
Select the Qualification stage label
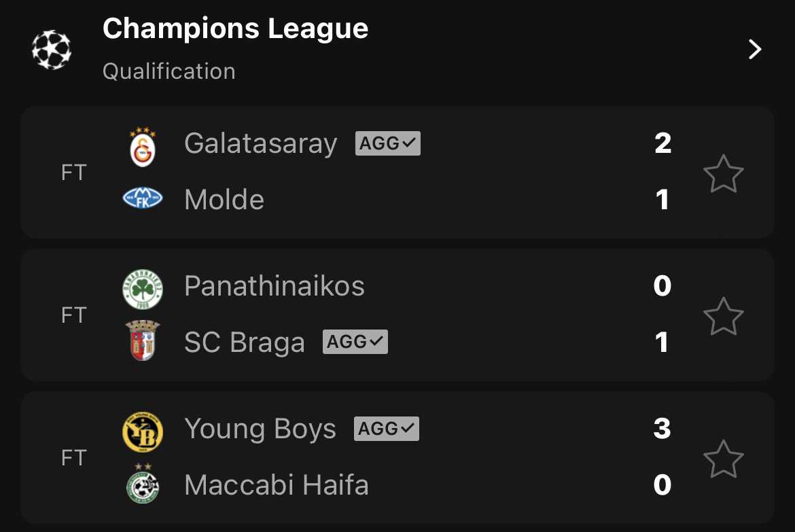click(169, 71)
